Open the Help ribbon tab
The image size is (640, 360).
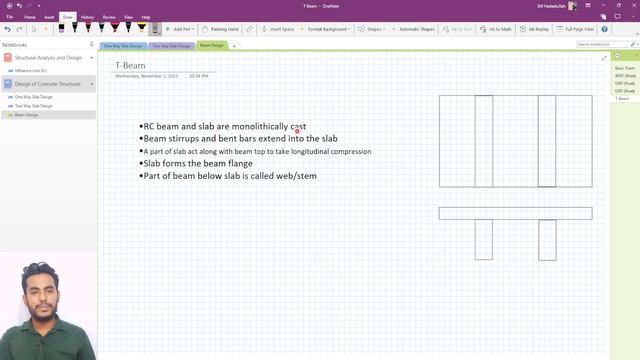click(x=146, y=17)
